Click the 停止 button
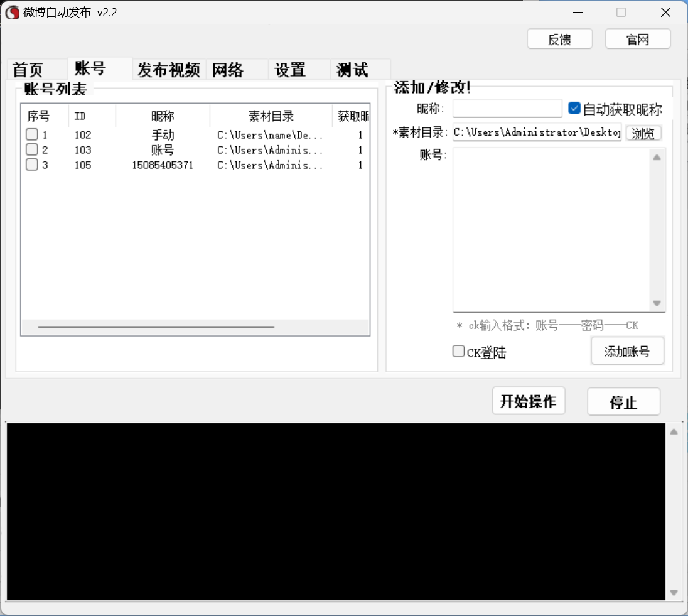 tap(623, 402)
